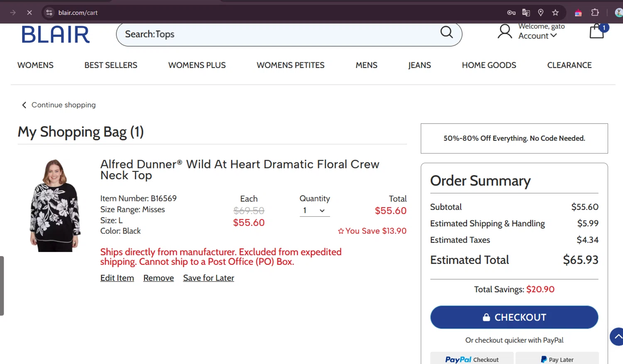Open the BEST SELLERS menu
623x364 pixels.
click(x=111, y=65)
